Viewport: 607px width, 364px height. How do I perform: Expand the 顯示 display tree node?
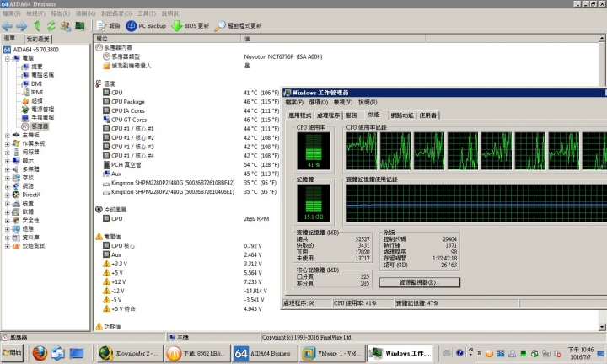pos(8,161)
